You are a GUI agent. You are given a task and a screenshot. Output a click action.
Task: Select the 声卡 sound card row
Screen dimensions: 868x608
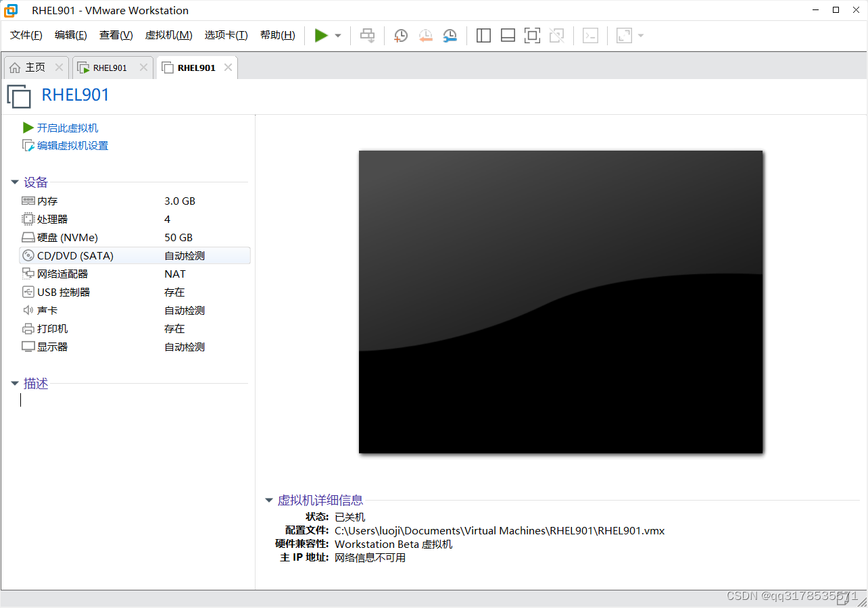click(135, 310)
